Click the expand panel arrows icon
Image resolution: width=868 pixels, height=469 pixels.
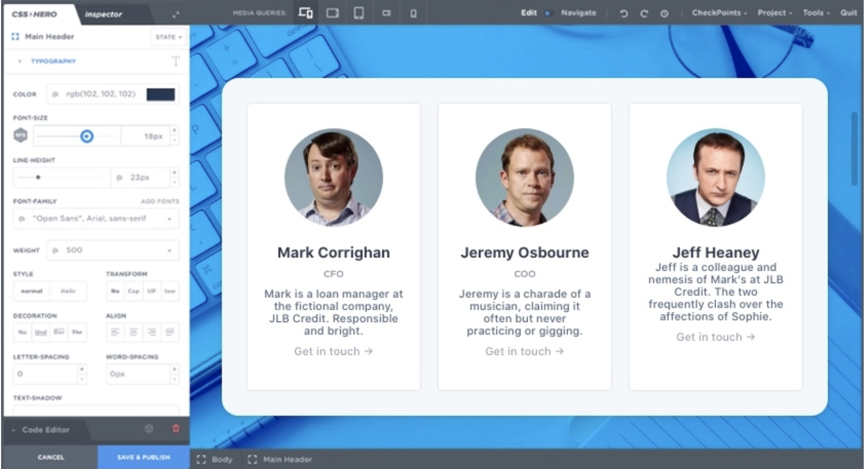tap(176, 14)
